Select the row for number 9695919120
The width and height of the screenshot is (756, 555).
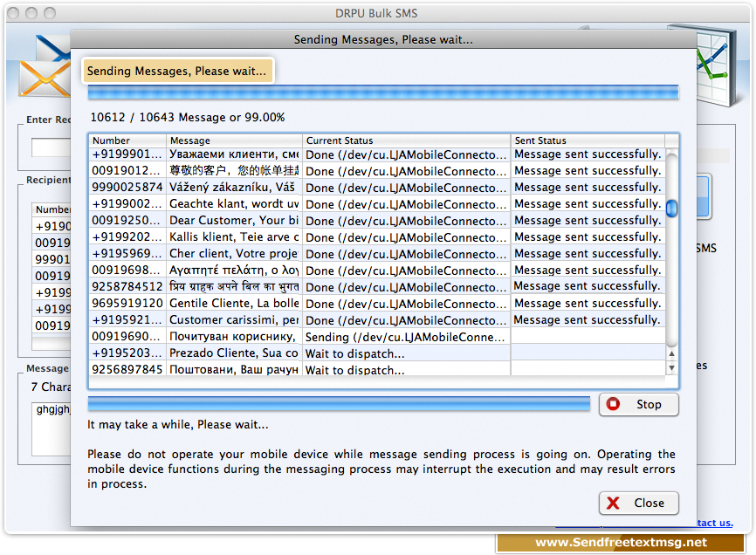(x=377, y=304)
